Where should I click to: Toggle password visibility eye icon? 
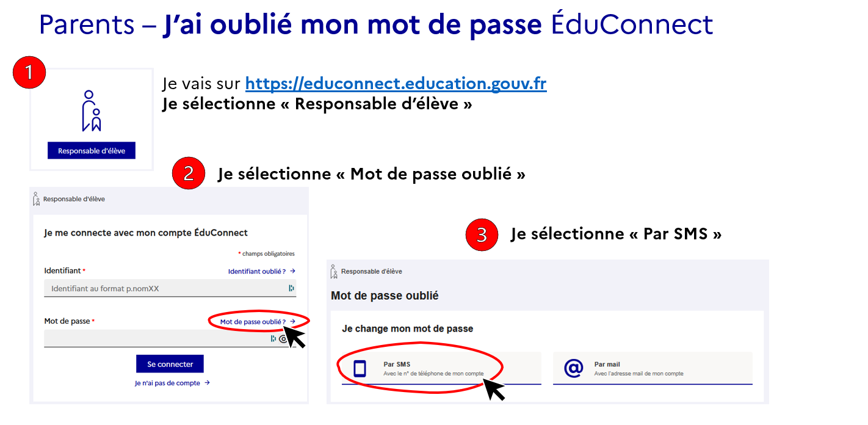click(x=283, y=339)
